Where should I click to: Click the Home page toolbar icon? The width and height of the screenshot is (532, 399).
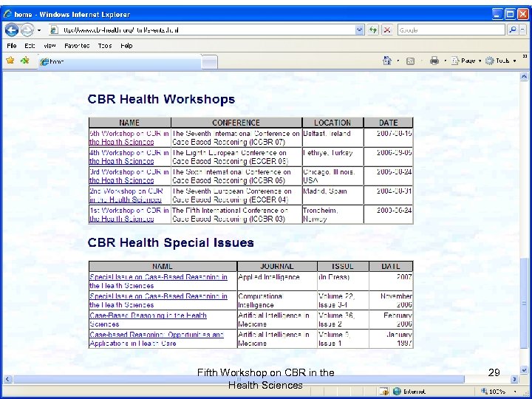387,61
